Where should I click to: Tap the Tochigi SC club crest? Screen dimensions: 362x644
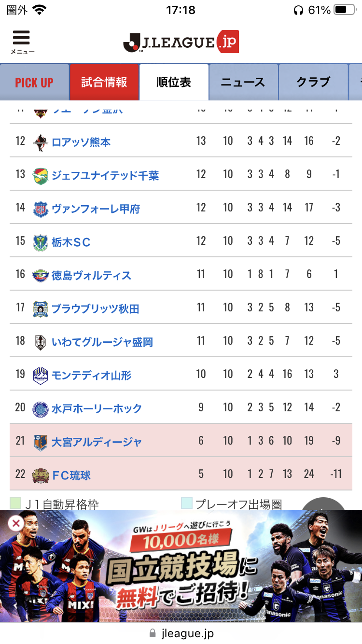[x=41, y=242]
